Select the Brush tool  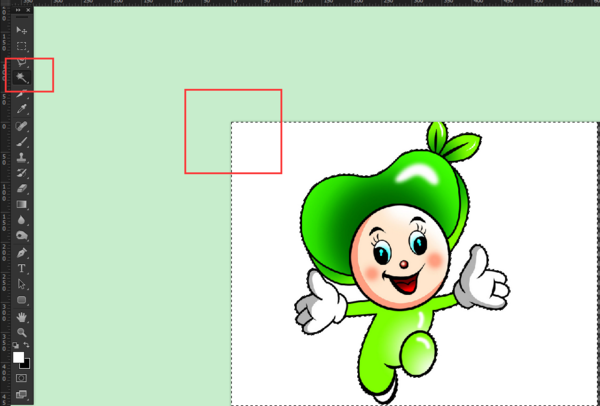[x=21, y=141]
